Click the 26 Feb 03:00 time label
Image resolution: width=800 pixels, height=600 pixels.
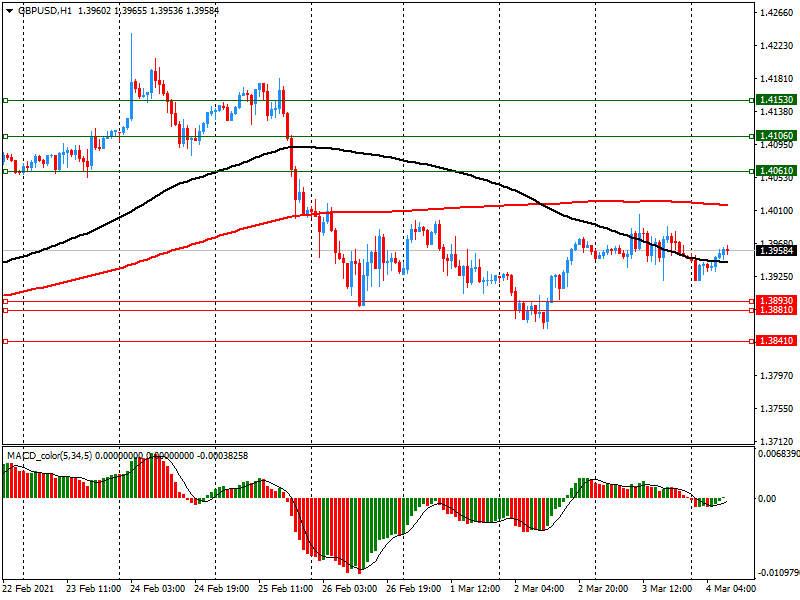coord(347,589)
